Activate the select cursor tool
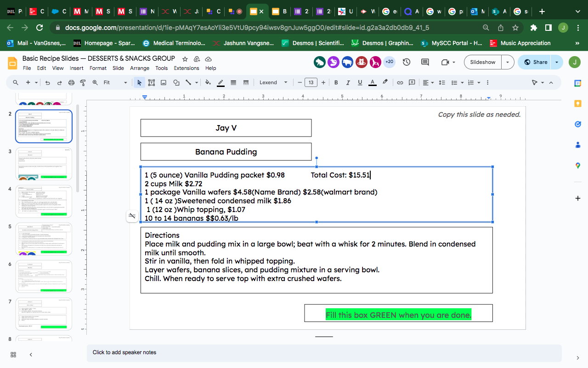Viewport: 588px width, 368px height. point(139,82)
